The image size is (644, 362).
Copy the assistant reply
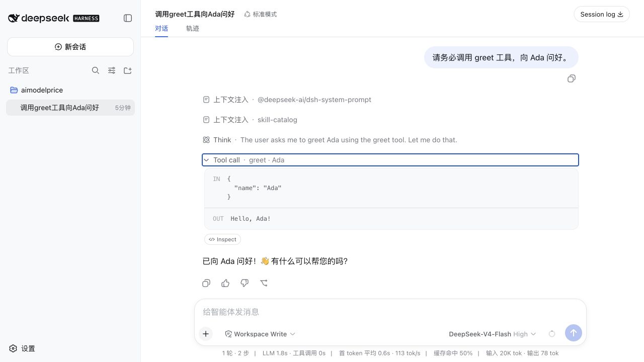206,283
